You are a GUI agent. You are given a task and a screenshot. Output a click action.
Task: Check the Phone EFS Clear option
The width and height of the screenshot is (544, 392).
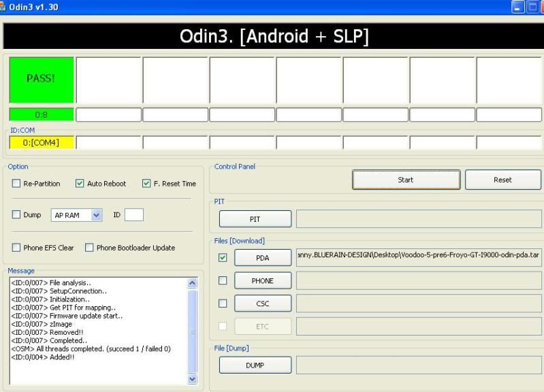(x=16, y=247)
